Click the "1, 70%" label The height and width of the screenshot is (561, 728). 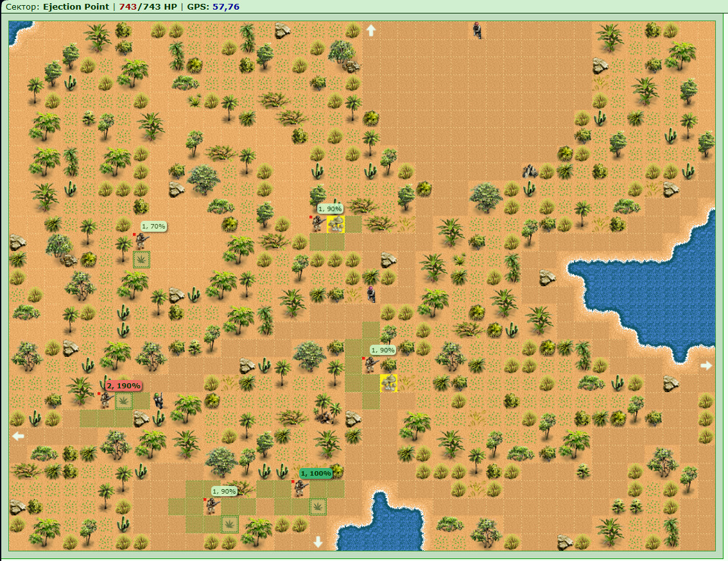[153, 226]
